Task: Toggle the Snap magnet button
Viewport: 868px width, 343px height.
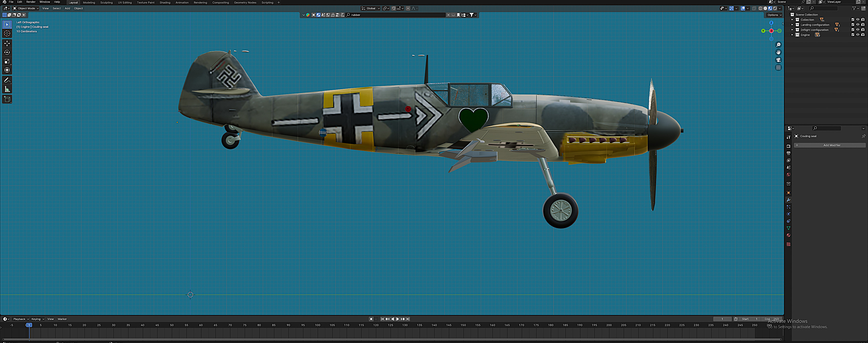Action: (x=394, y=8)
